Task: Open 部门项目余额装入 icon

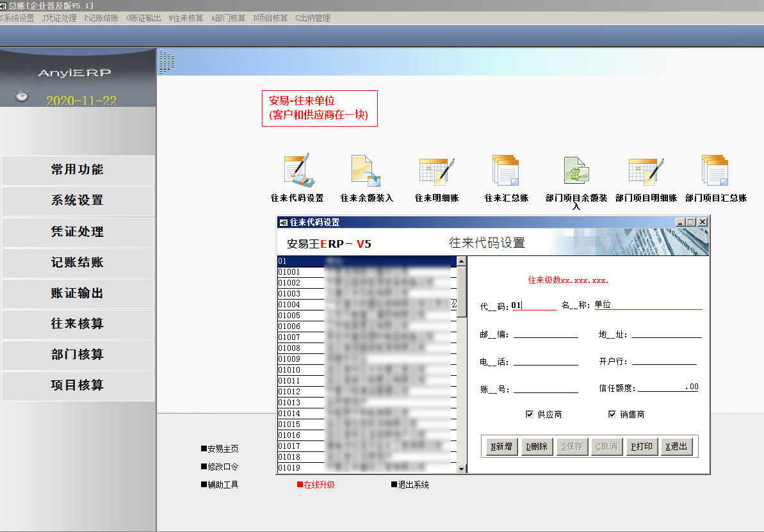Action: click(x=576, y=170)
